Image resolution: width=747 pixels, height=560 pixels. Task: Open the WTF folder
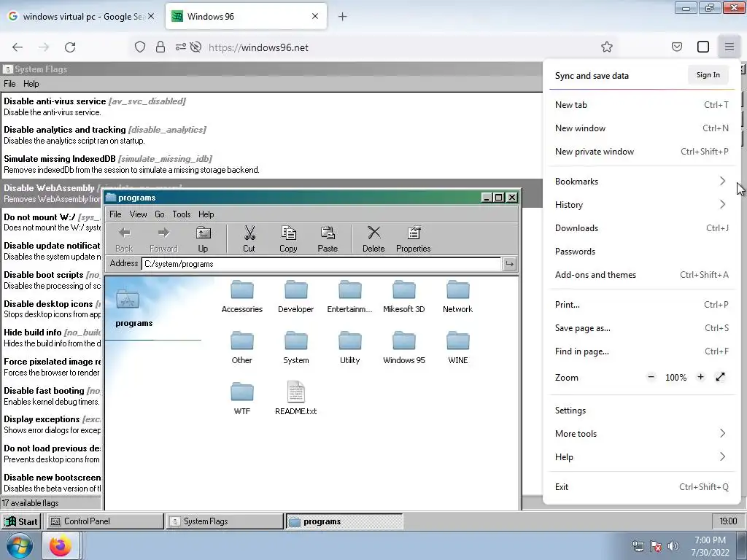242,399
